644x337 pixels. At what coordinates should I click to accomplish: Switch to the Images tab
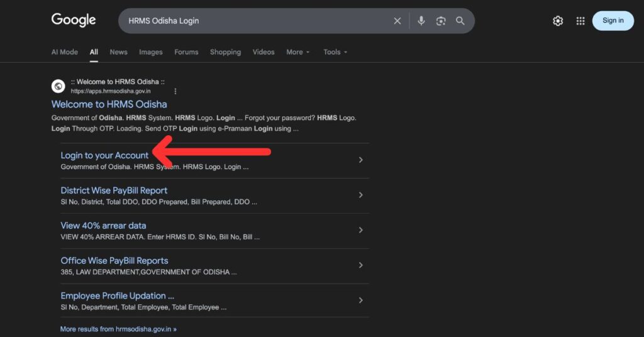[150, 52]
